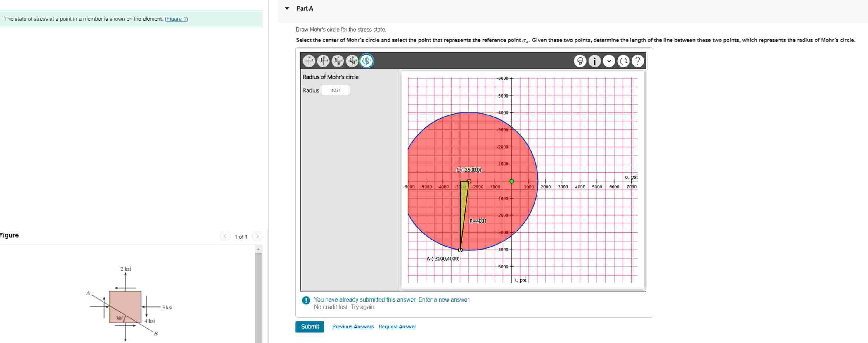Expand the chevron menu near the help icons

click(x=609, y=61)
